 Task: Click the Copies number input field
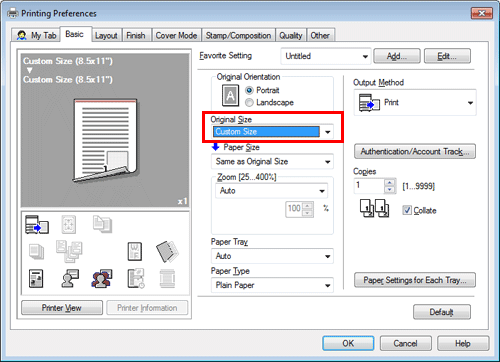coord(369,186)
